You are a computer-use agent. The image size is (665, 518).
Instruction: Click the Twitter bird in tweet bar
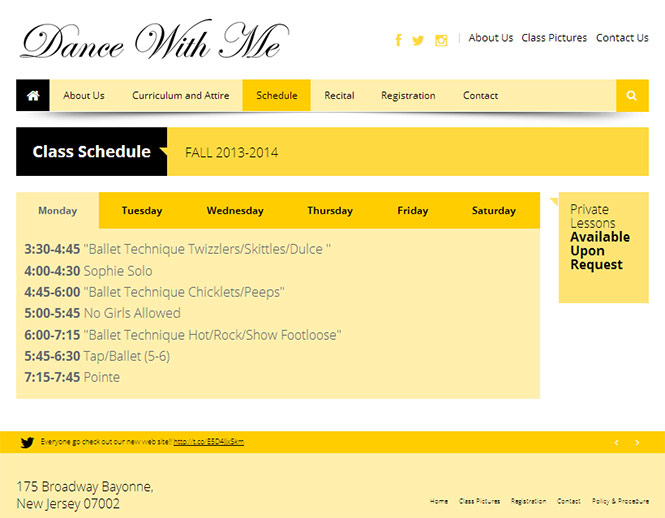click(x=27, y=442)
